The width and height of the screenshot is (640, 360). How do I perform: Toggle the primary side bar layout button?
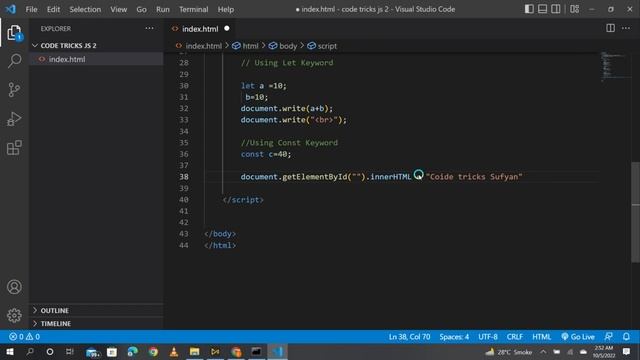click(x=529, y=9)
